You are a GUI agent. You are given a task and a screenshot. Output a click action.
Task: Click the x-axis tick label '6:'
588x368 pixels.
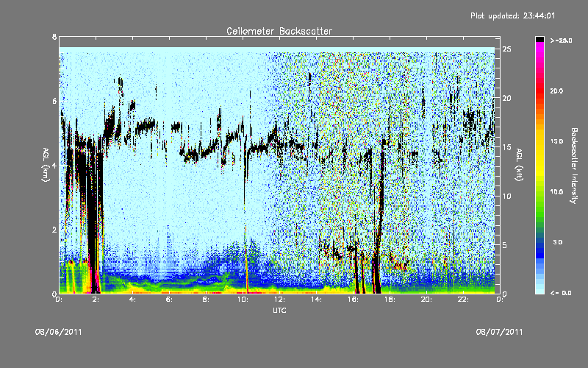pos(170,300)
